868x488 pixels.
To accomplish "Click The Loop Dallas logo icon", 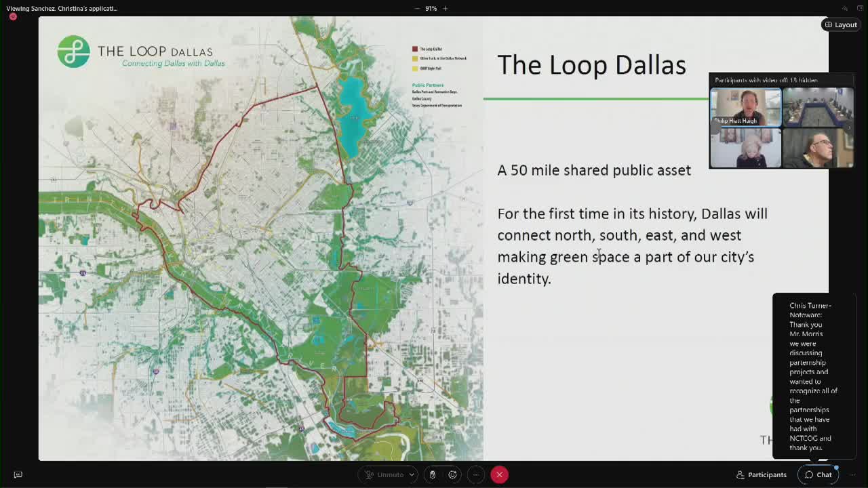I will (73, 52).
